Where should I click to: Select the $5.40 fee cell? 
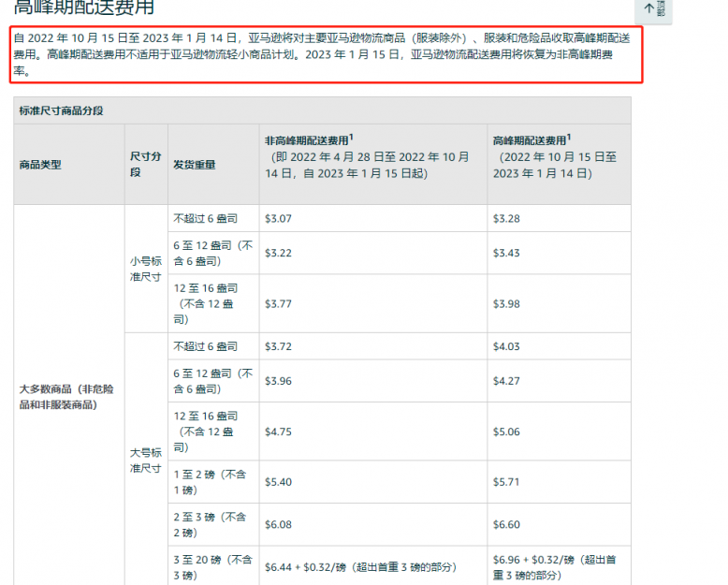[372, 482]
